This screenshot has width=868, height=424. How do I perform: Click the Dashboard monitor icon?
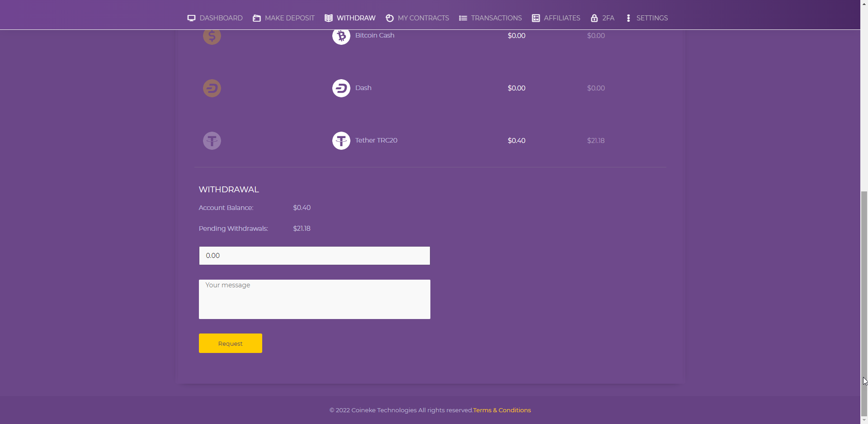pos(191,18)
